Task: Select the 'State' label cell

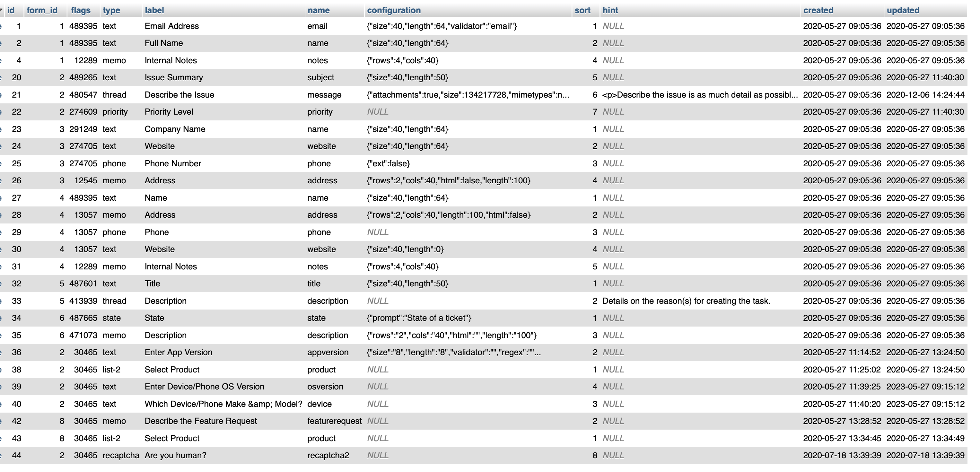Action: (154, 318)
